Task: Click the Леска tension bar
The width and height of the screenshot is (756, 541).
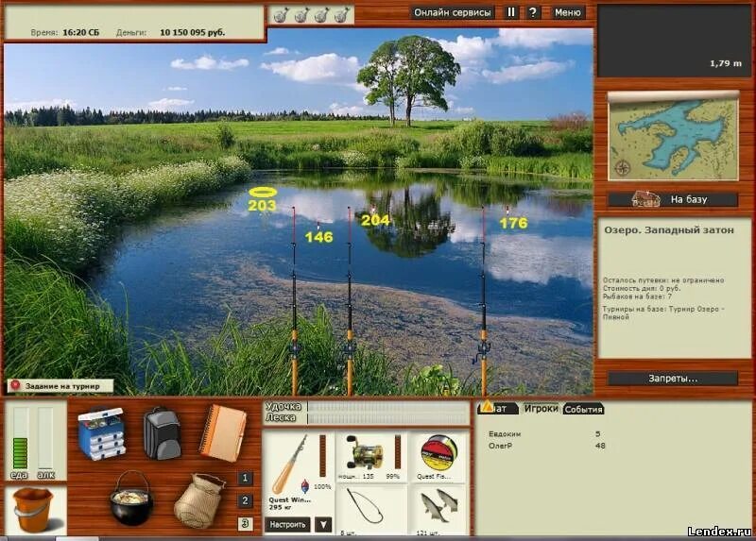Action: 387,417
